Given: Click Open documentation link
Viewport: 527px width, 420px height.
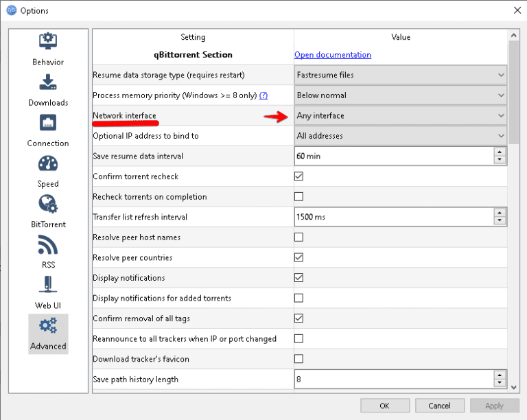Looking at the screenshot, I should point(333,55).
